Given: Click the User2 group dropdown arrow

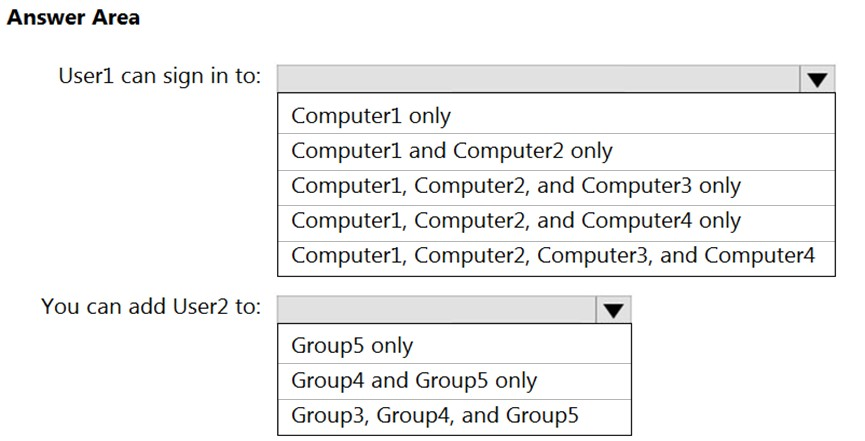Looking at the screenshot, I should click(x=613, y=310).
